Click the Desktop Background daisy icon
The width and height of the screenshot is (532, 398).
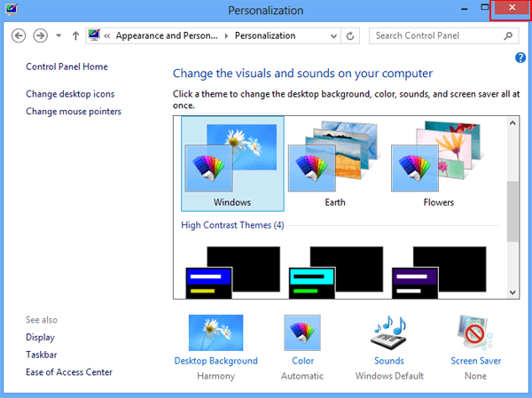(x=215, y=332)
